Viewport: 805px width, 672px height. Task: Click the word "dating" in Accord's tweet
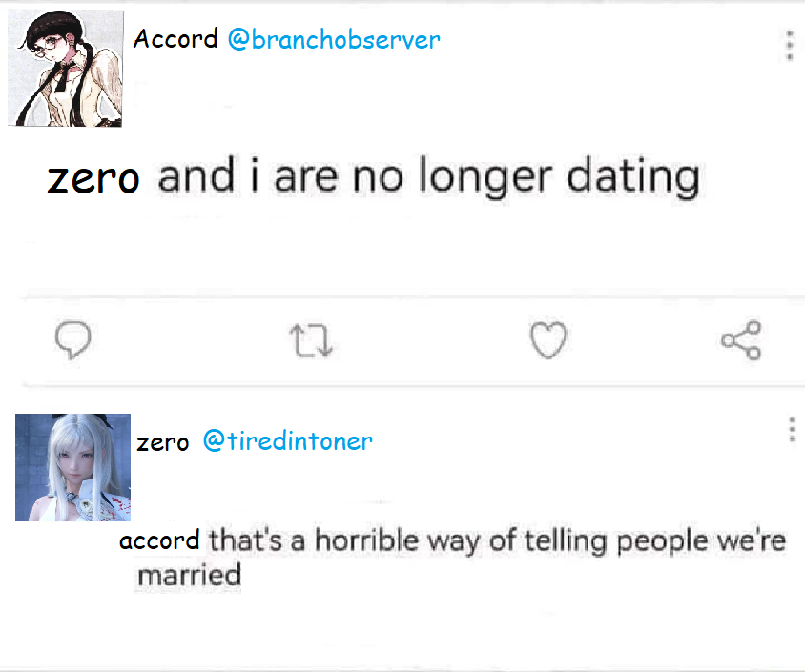pyautogui.click(x=633, y=177)
